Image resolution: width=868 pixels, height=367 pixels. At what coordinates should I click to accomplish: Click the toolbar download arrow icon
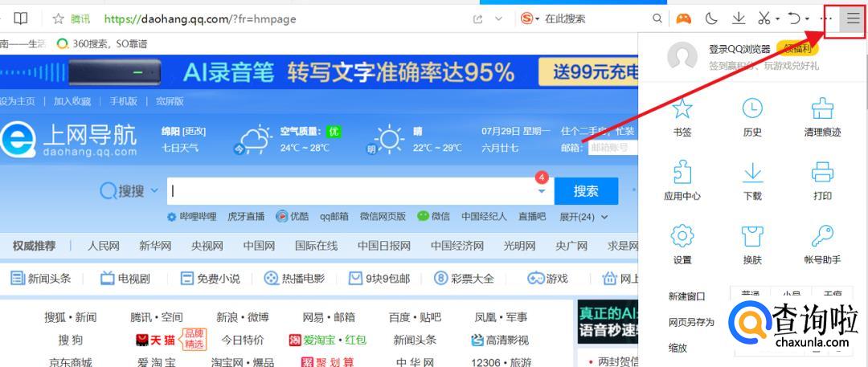click(x=739, y=18)
